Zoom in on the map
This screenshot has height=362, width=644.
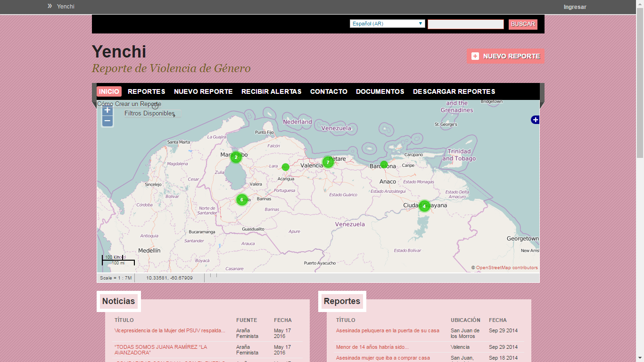(x=107, y=110)
